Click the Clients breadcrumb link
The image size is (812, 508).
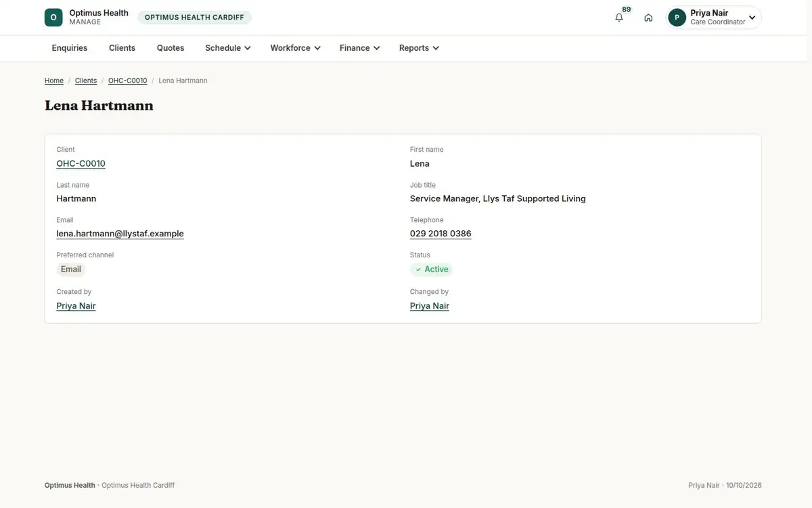[x=86, y=81]
